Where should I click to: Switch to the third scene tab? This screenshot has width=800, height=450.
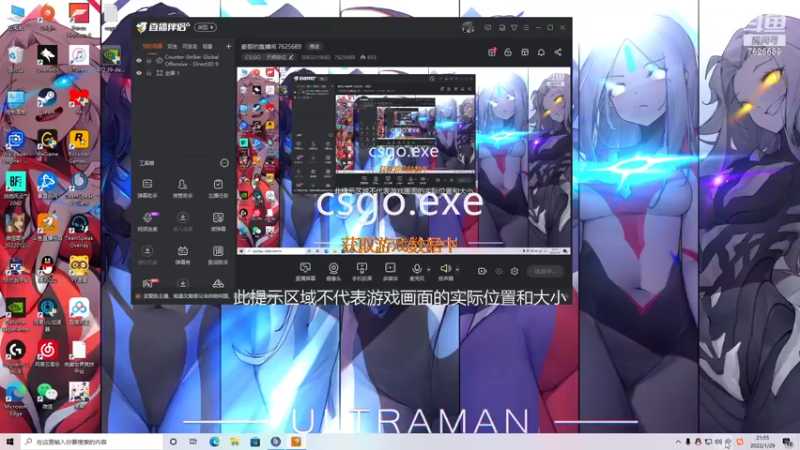(x=190, y=46)
